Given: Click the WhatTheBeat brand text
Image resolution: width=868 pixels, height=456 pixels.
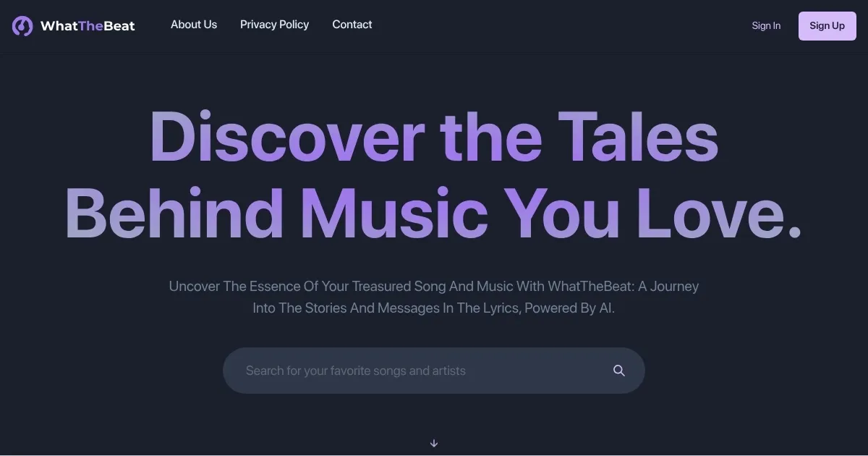Looking at the screenshot, I should (87, 25).
